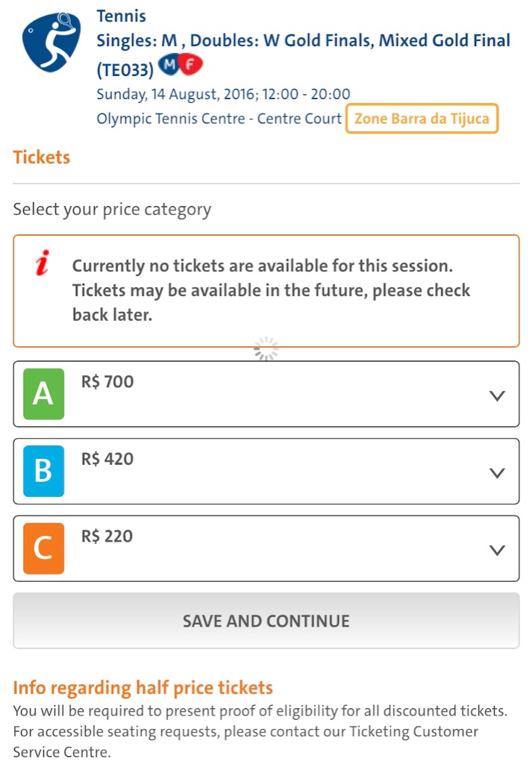532x764 pixels.
Task: Expand category C chevron arrow
Action: click(497, 550)
